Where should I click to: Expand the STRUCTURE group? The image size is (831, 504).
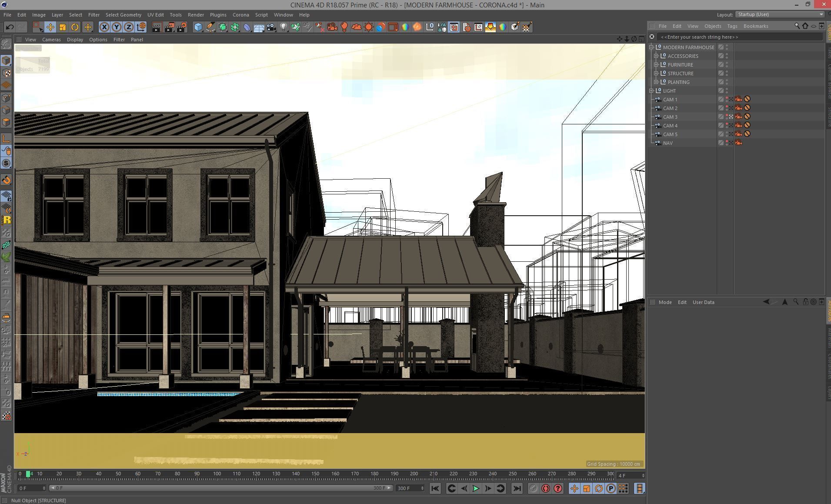[x=656, y=73]
